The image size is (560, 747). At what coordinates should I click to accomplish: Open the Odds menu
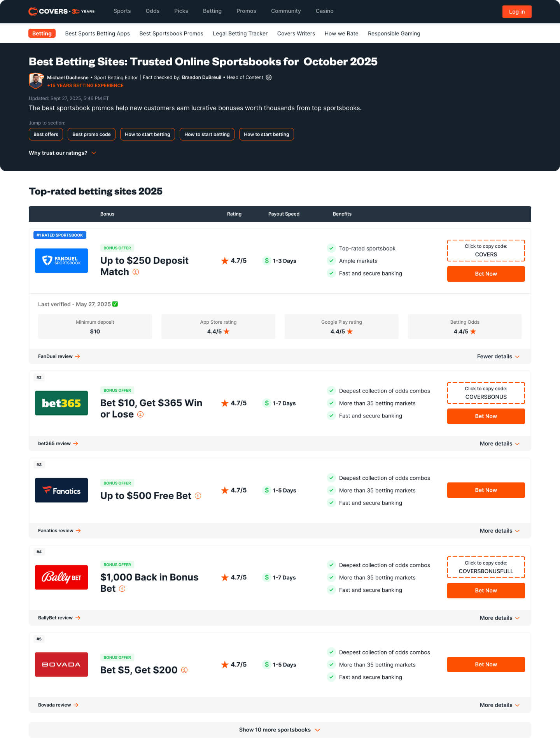[x=152, y=11]
